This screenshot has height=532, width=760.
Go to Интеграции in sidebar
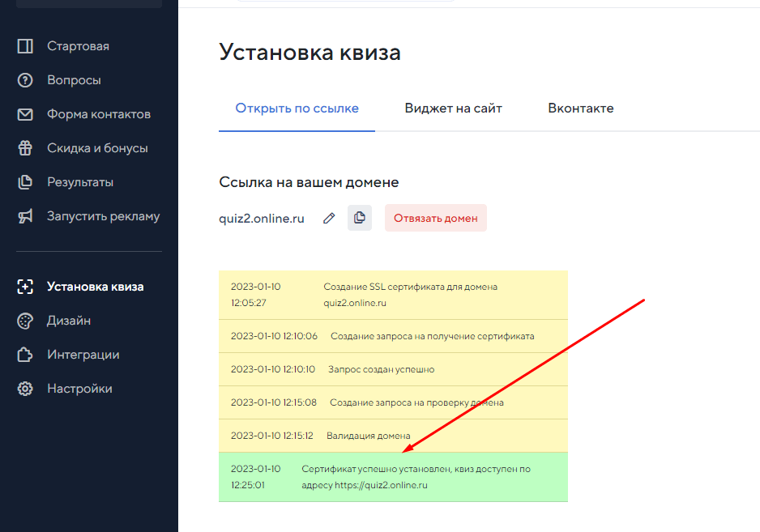83,355
